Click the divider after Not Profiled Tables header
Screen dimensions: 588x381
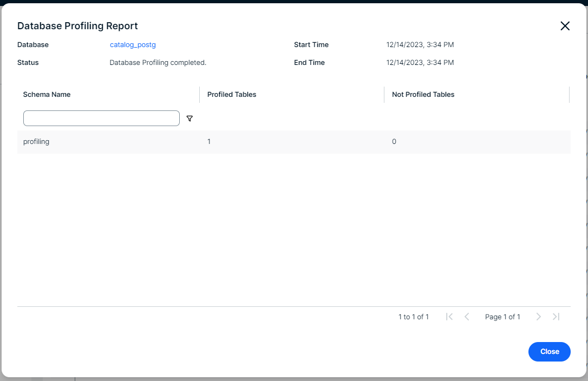pyautogui.click(x=569, y=94)
